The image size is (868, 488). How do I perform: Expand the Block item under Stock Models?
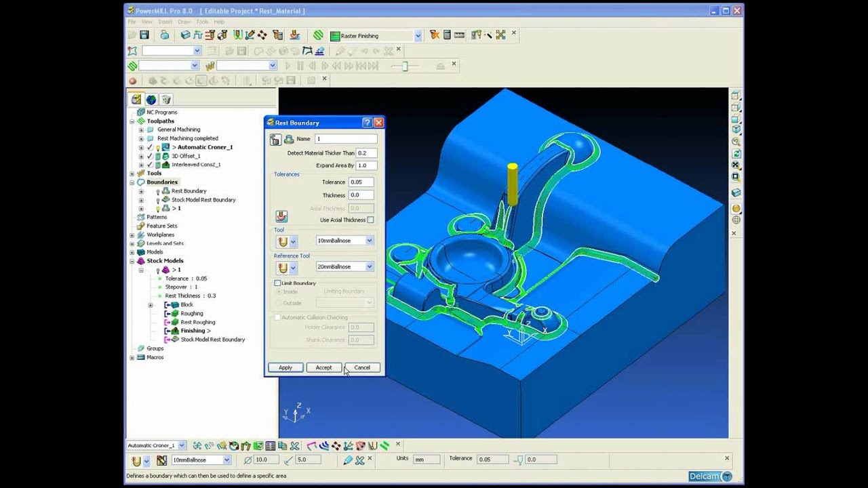pyautogui.click(x=151, y=305)
